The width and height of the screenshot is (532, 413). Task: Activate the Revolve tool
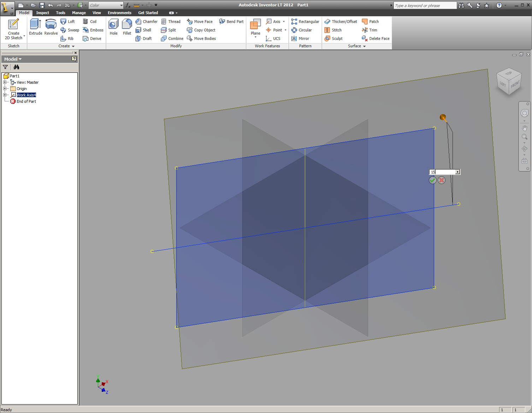tap(51, 28)
